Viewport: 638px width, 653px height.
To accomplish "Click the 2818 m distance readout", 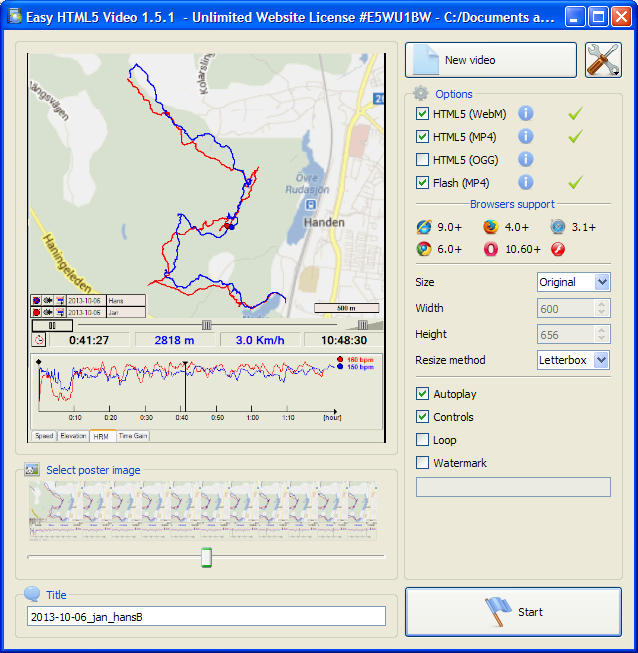I will 174,340.
